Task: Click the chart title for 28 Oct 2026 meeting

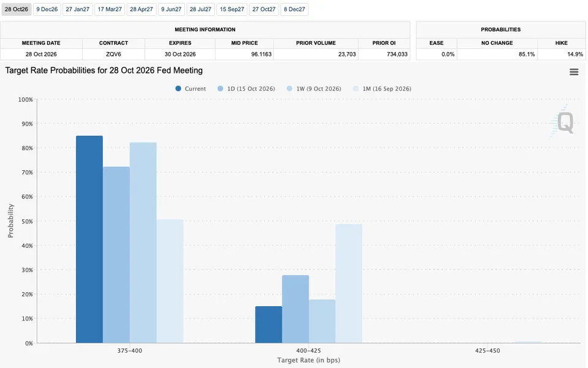Action: (104, 70)
